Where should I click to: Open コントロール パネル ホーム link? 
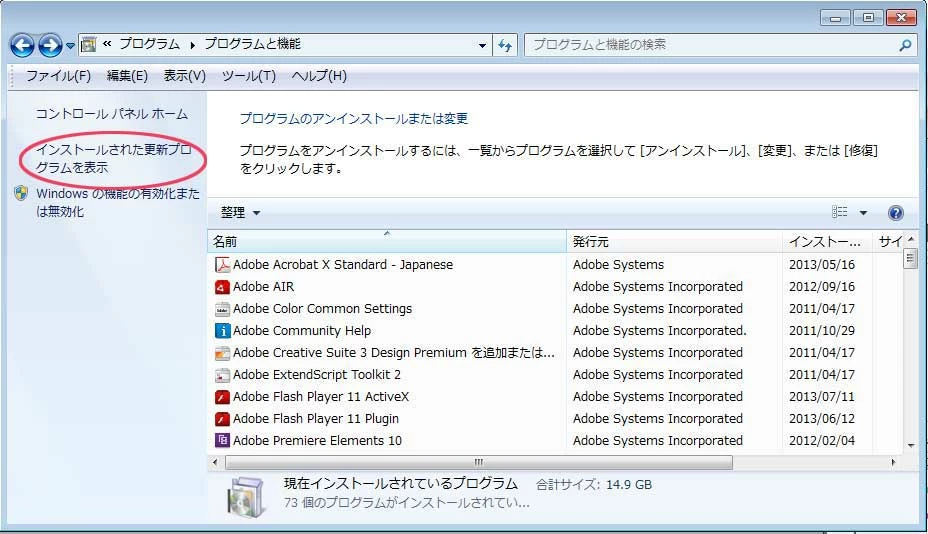coord(112,114)
